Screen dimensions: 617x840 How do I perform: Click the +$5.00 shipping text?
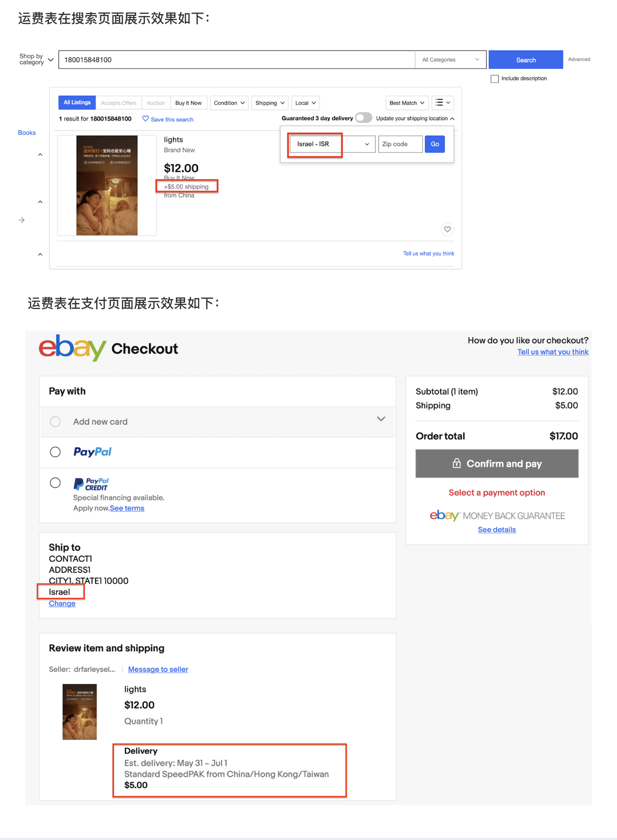coord(186,187)
